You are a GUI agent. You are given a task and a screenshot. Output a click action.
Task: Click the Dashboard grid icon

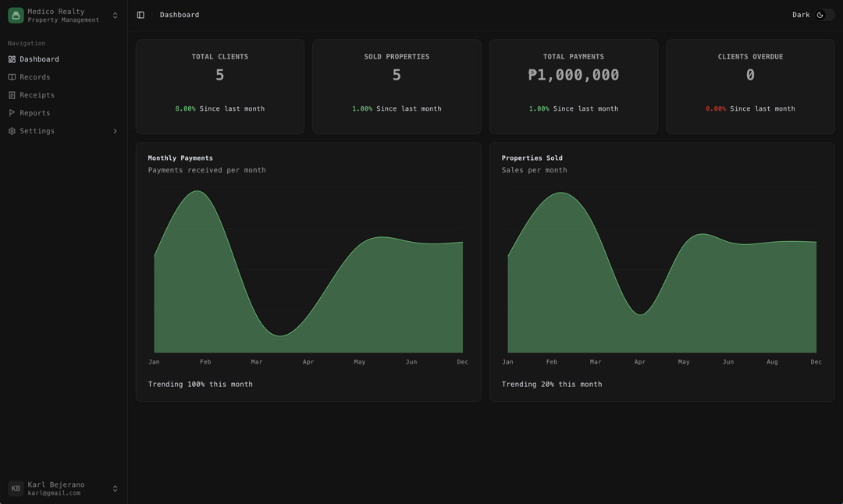[x=12, y=59]
